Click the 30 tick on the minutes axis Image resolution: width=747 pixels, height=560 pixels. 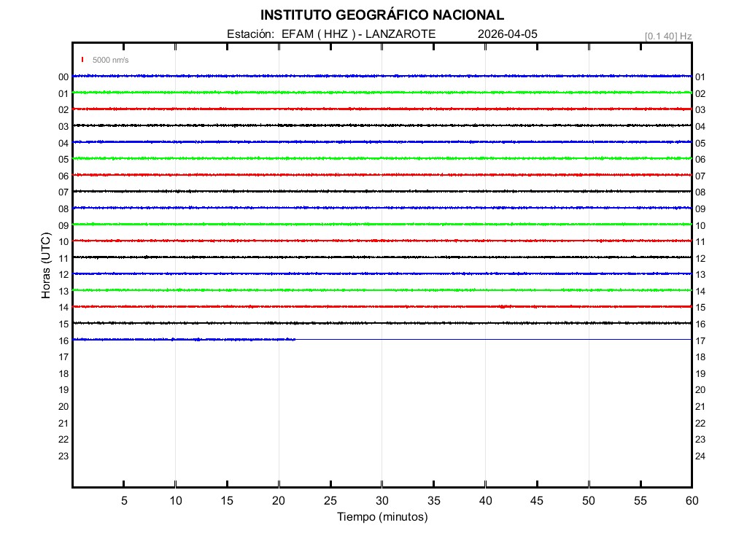(x=382, y=501)
